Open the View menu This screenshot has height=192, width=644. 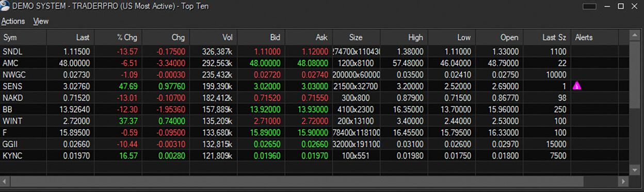tap(41, 21)
